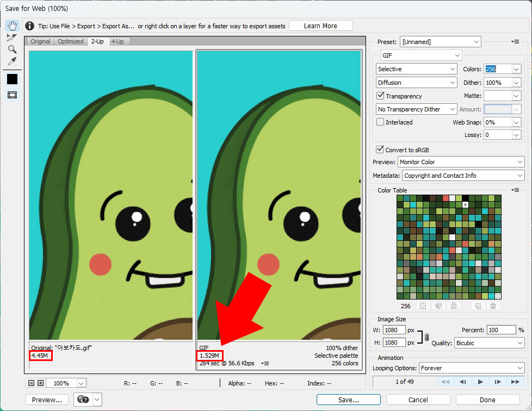Open the Color Table flyout menu
532x411 pixels.
pos(515,190)
